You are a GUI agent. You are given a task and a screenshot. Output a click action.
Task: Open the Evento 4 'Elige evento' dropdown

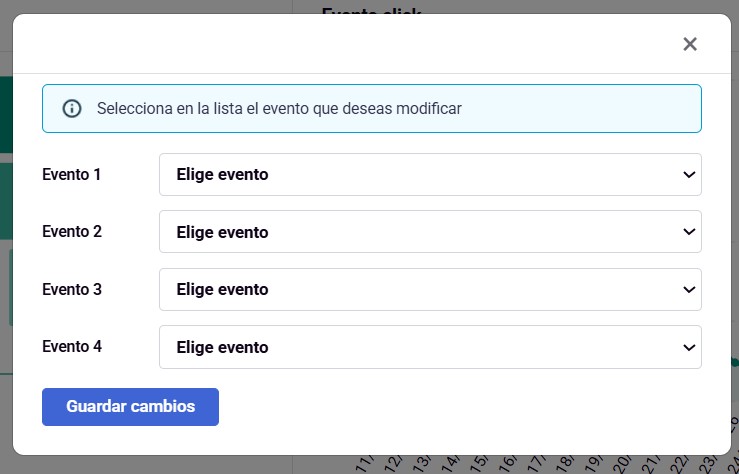(x=430, y=347)
